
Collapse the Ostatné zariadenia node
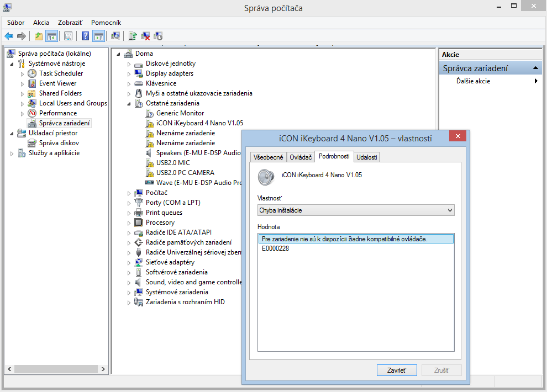click(129, 104)
